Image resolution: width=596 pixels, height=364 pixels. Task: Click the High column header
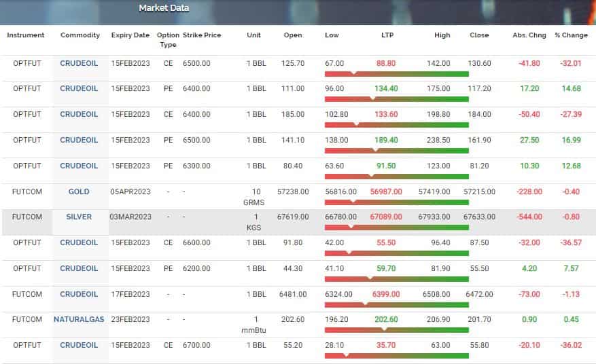(x=442, y=35)
